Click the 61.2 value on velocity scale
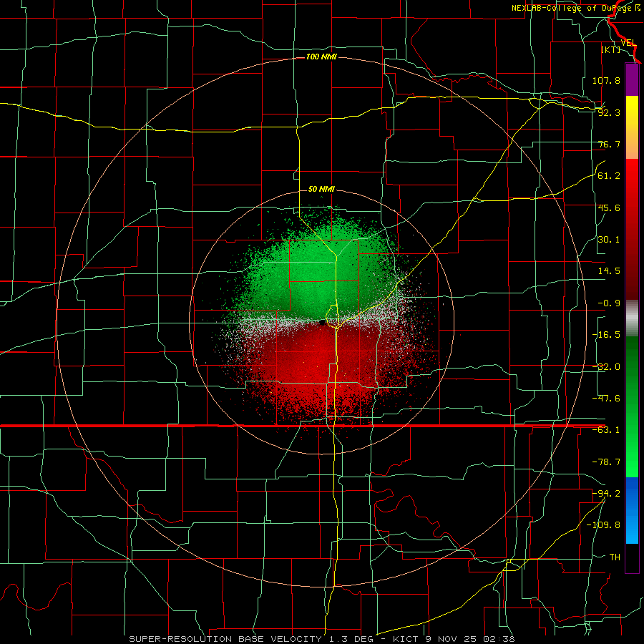Viewport: 644px width, 644px height. (x=609, y=176)
